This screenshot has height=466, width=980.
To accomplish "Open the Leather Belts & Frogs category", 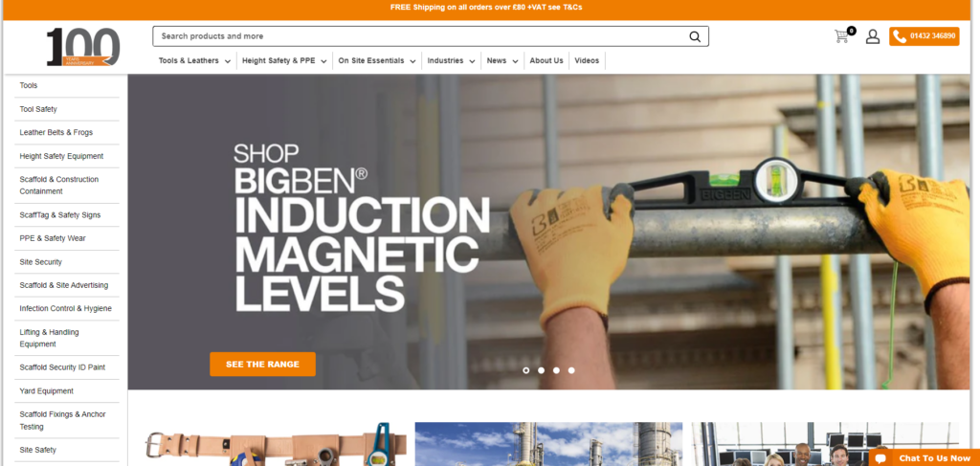I will click(56, 132).
